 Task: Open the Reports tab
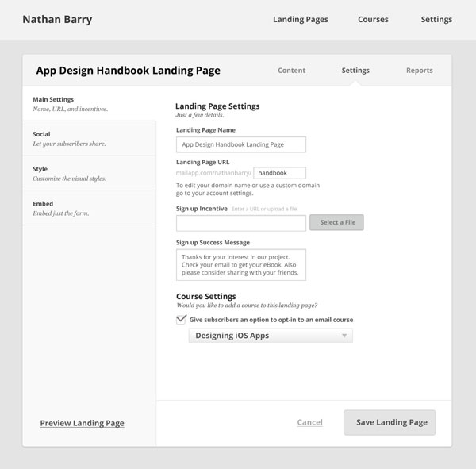419,71
